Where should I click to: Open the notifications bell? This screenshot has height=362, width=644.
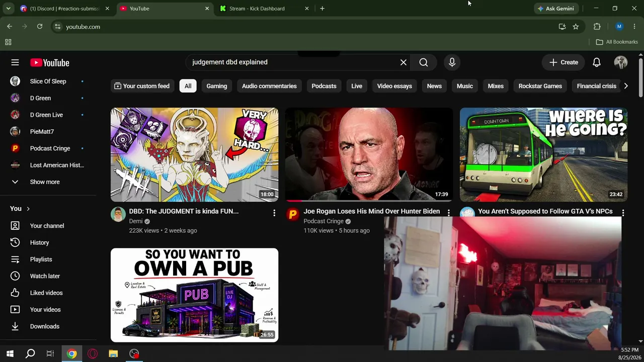(x=596, y=62)
